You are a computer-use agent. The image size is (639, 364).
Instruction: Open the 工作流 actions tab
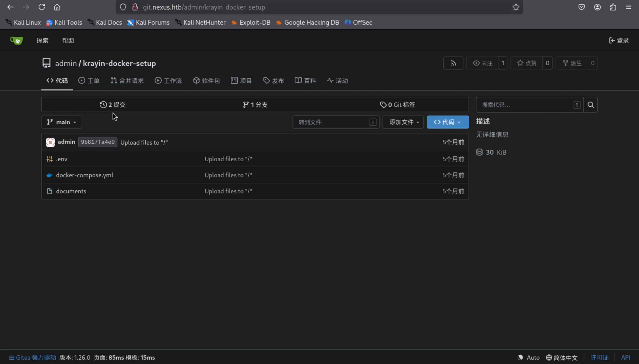(x=168, y=81)
